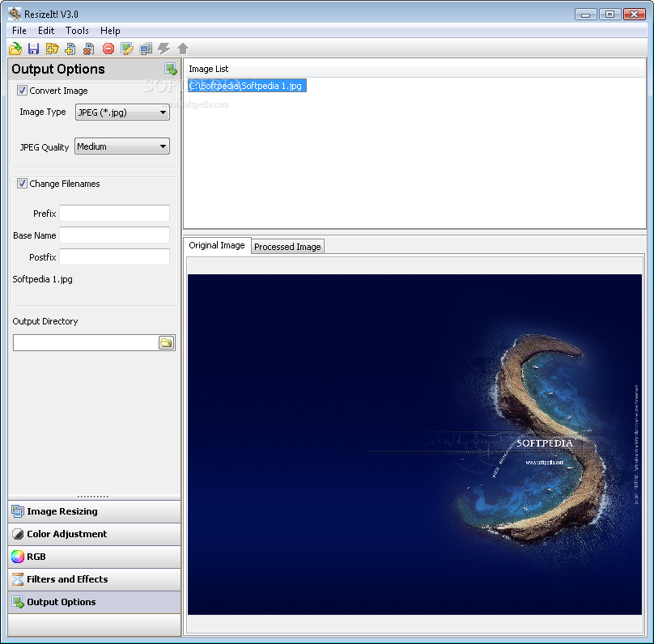Click the original image preview
Image resolution: width=654 pixels, height=644 pixels.
pos(414,444)
